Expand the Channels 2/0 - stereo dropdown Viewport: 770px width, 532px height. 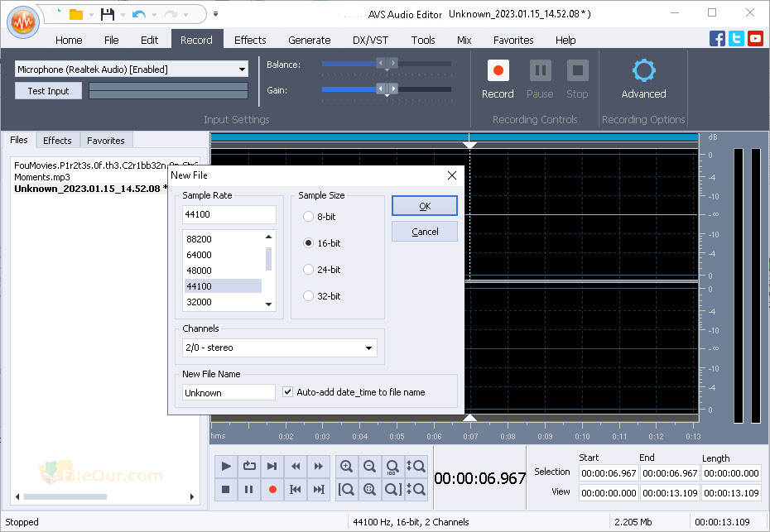[x=279, y=347]
